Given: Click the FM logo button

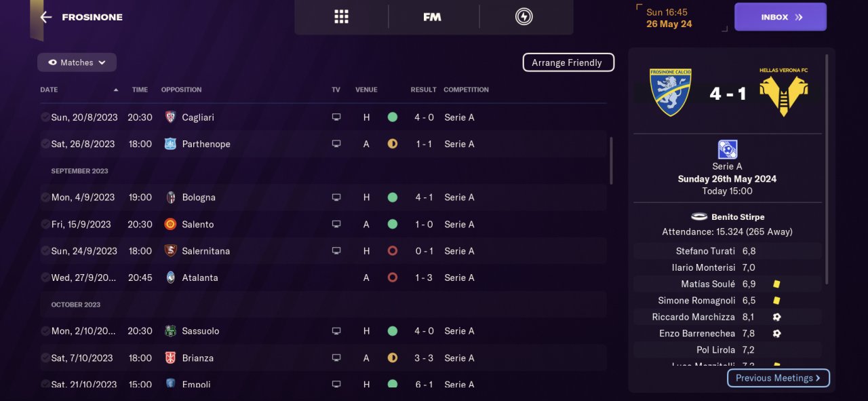Looking at the screenshot, I should (x=432, y=17).
